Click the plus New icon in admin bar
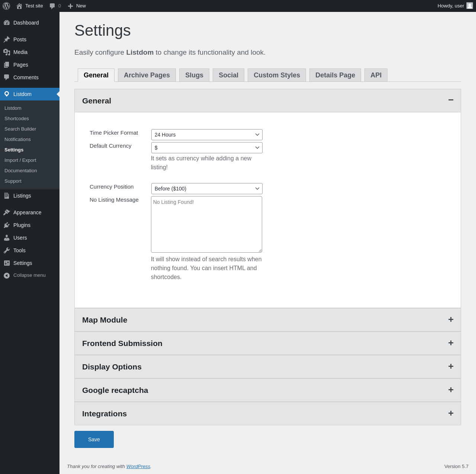This screenshot has height=474, width=476. pyautogui.click(x=70, y=6)
